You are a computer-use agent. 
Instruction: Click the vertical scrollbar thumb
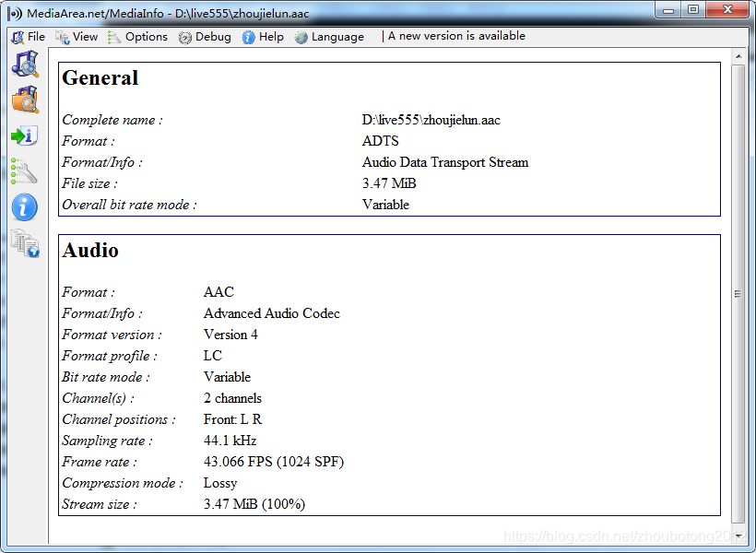click(738, 294)
